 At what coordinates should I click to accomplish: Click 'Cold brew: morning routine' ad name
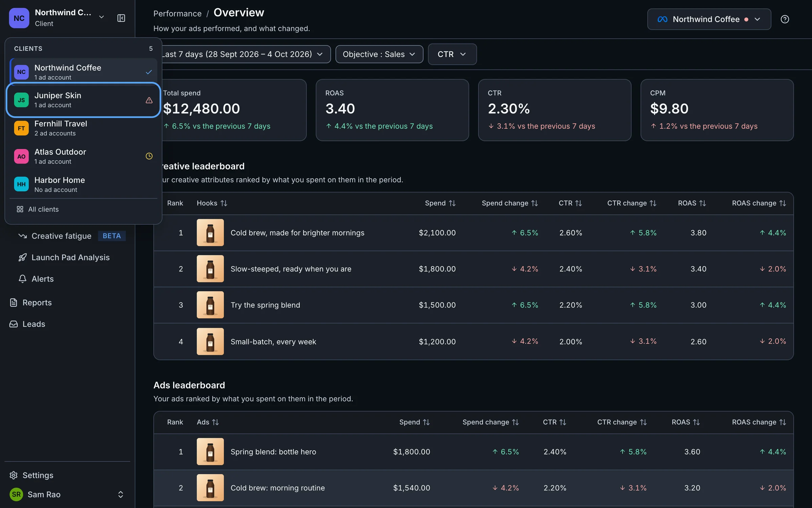coord(277,488)
